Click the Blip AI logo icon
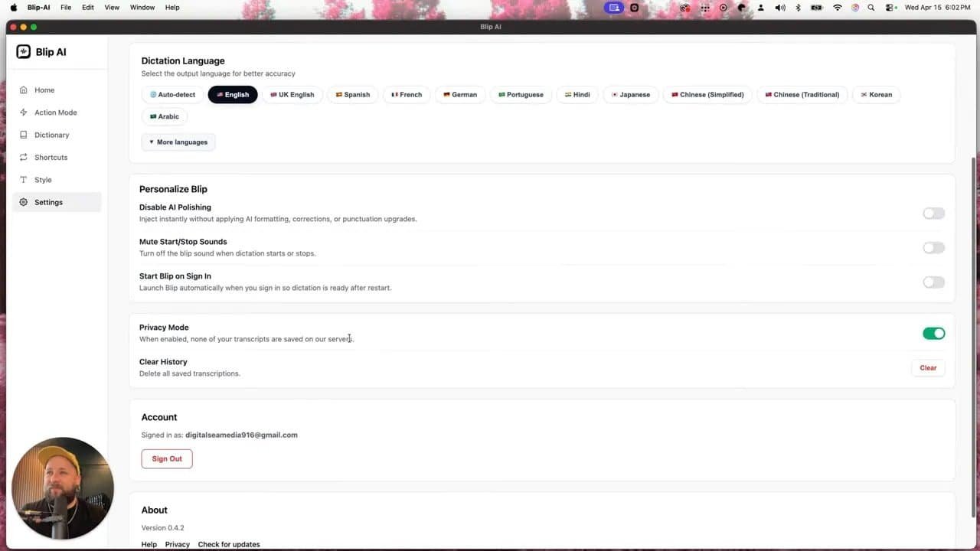Screen dimensions: 980x551 tap(23, 51)
